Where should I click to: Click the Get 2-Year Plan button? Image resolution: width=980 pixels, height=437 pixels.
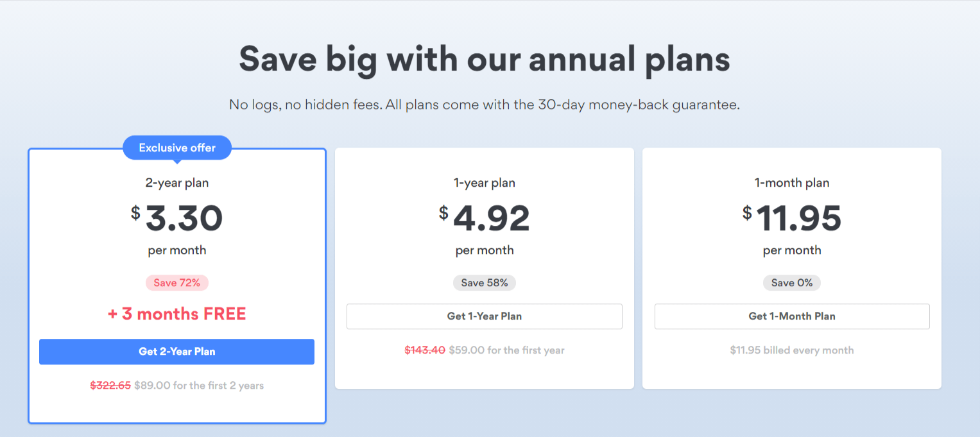[x=176, y=352]
